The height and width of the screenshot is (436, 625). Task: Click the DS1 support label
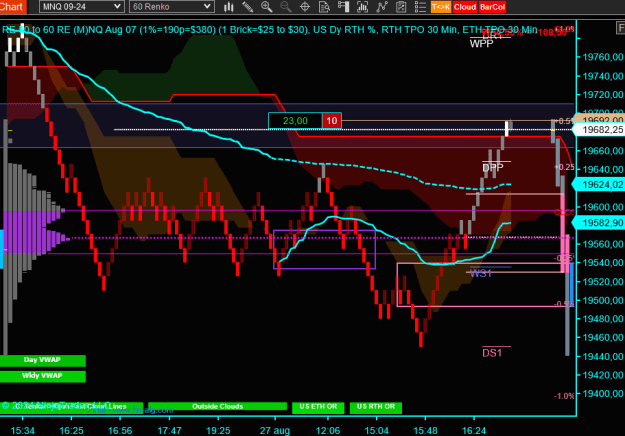click(492, 353)
